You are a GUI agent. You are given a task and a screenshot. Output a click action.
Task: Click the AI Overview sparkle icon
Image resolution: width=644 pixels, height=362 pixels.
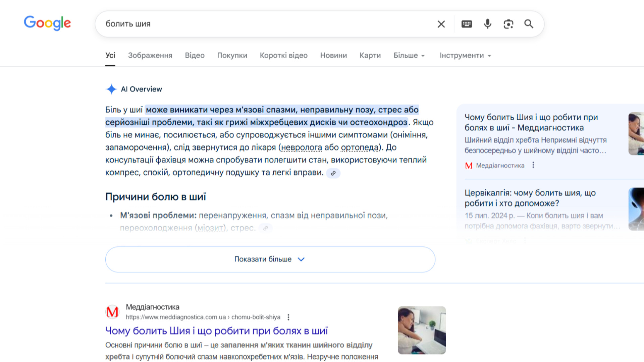pyautogui.click(x=111, y=89)
